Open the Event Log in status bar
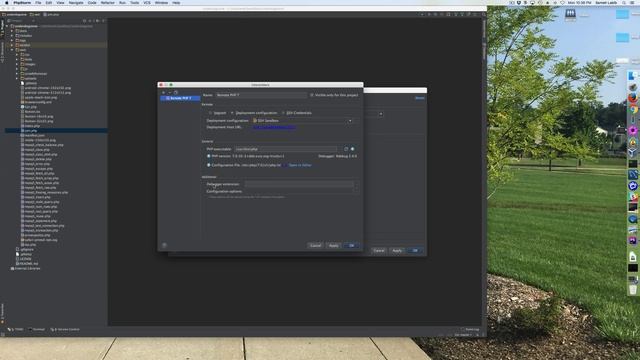 [x=470, y=329]
